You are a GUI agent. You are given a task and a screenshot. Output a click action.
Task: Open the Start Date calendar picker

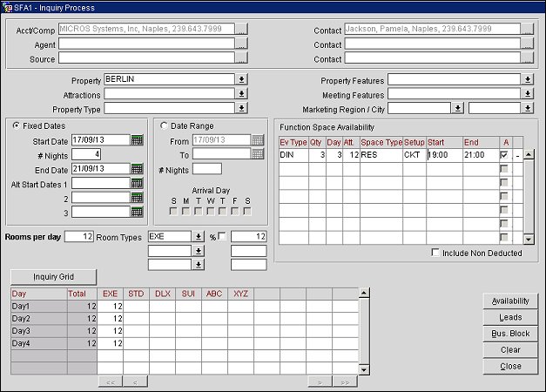tap(137, 139)
